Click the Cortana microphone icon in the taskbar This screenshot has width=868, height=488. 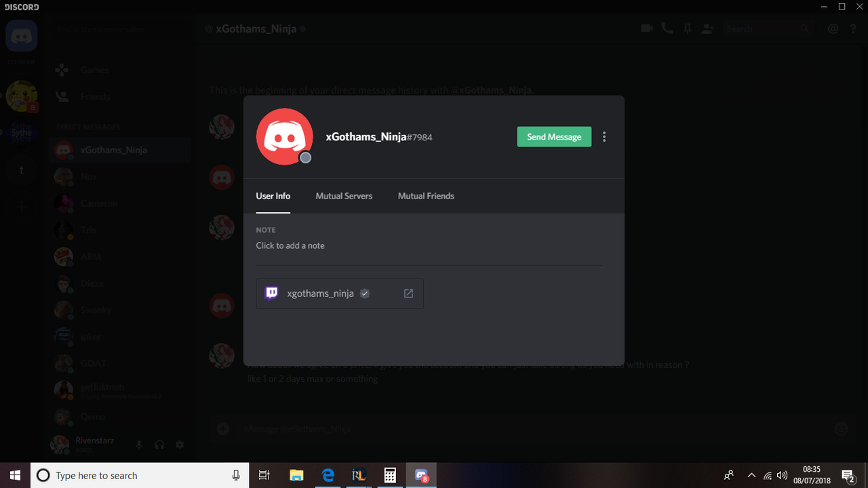pos(236,475)
